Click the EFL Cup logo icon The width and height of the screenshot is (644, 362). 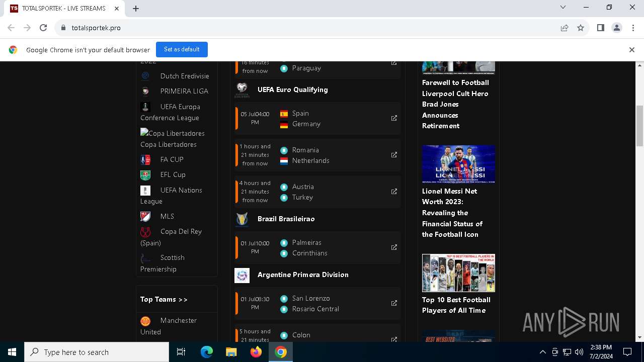tap(145, 174)
